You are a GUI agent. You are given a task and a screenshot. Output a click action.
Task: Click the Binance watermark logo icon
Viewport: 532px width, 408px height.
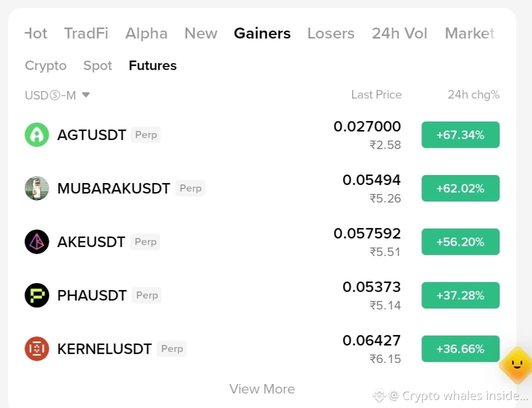click(x=379, y=395)
